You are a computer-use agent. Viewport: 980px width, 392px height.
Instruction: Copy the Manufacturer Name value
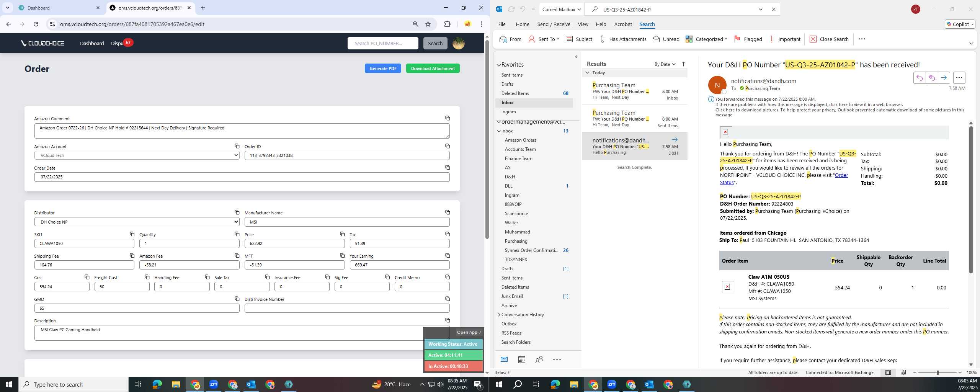(447, 212)
